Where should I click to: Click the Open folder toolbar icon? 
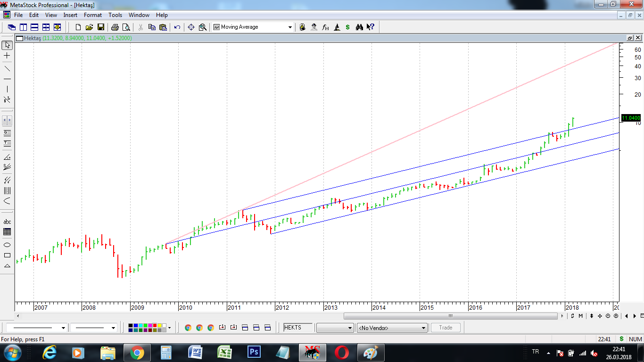[x=89, y=27]
